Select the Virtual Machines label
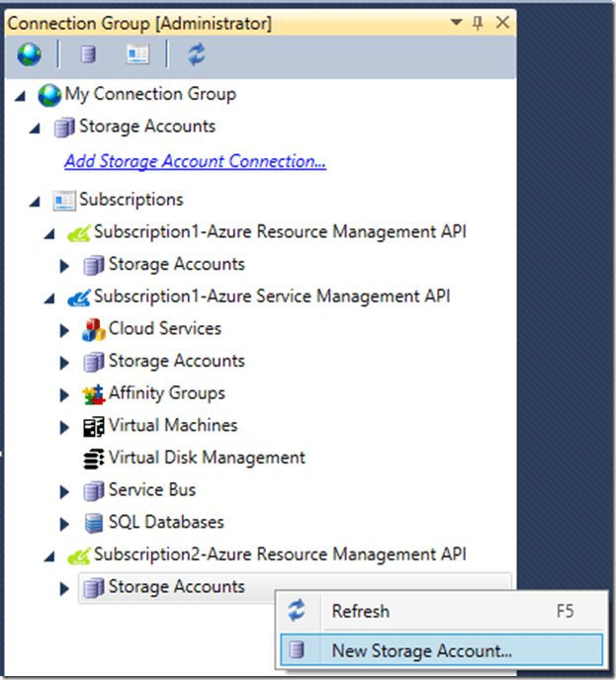 click(173, 425)
